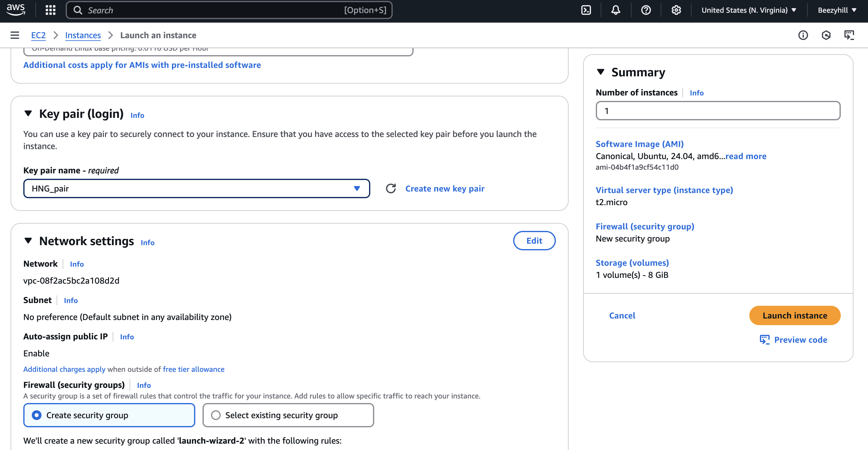The image size is (868, 450).
Task: Open the Additional charges apply link
Action: click(64, 369)
